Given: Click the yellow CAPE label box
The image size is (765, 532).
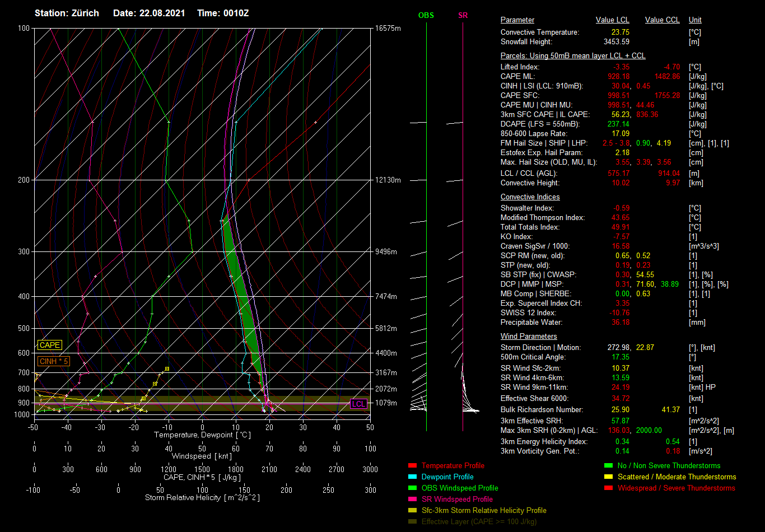Looking at the screenshot, I should (49, 346).
